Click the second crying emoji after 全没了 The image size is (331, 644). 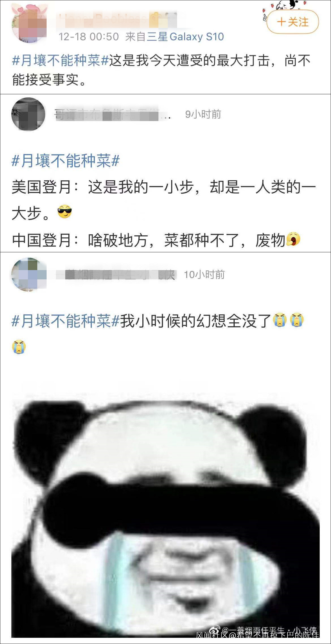pos(297,320)
